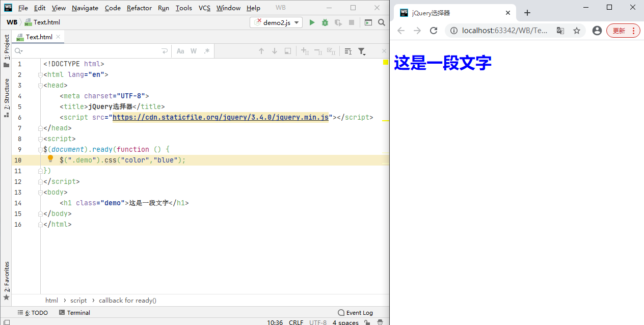Open the Refactor menu
The width and height of the screenshot is (644, 325).
point(139,8)
